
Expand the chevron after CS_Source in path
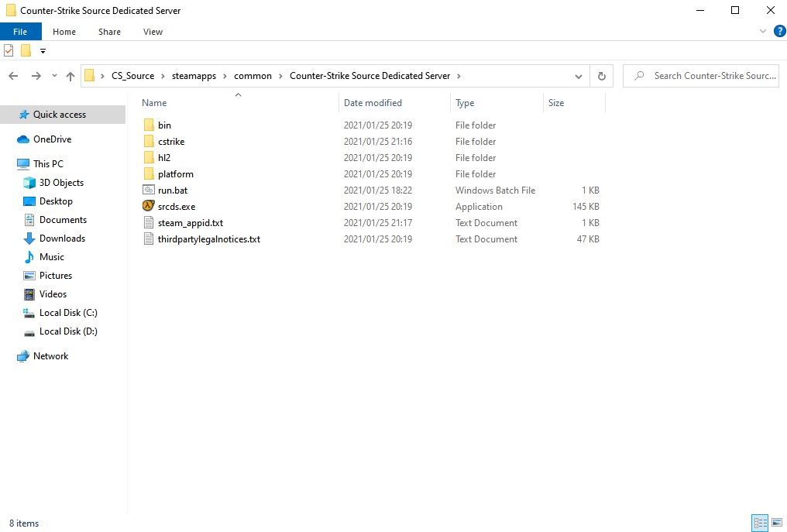tap(163, 76)
